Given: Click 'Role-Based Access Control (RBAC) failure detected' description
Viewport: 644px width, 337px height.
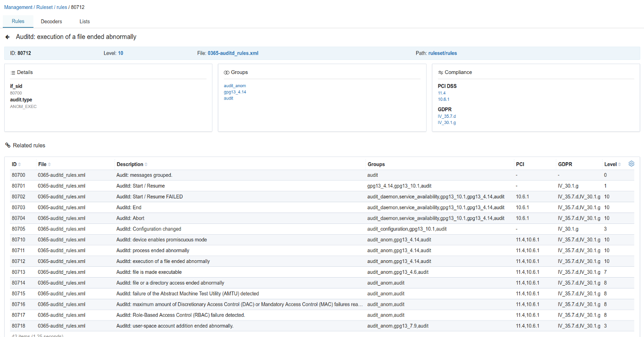Looking at the screenshot, I should 181,315.
